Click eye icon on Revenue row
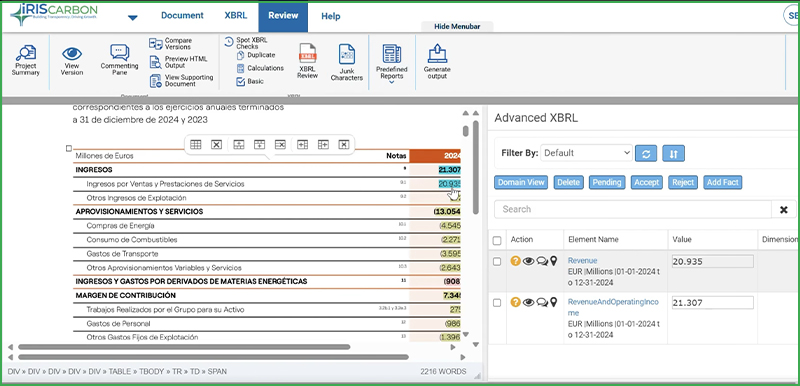The height and width of the screenshot is (386, 800). [529, 261]
